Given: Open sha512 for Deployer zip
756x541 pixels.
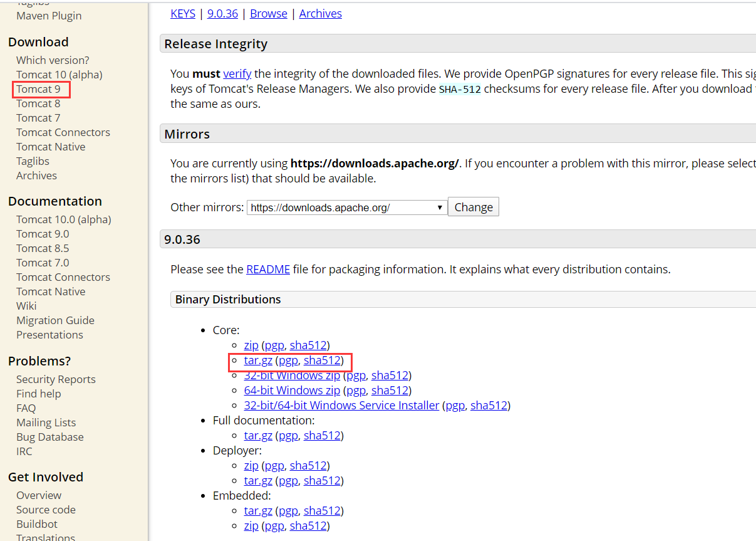Looking at the screenshot, I should point(308,465).
